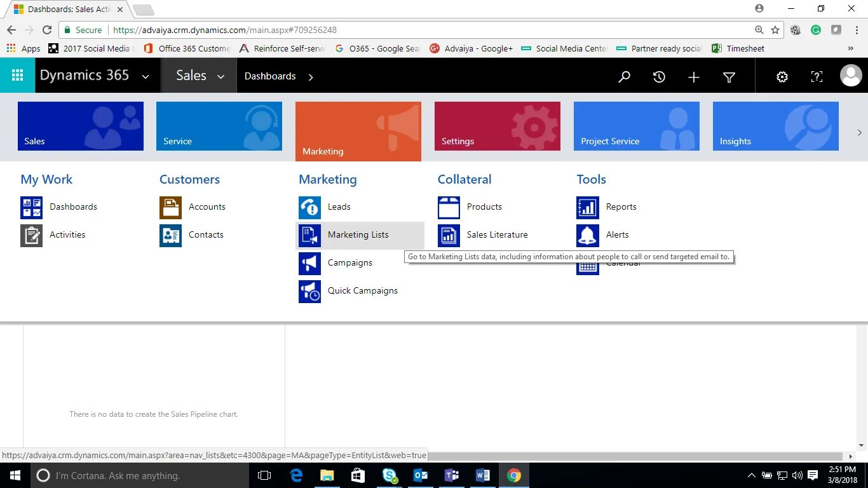Select the Sales area tile

point(81,126)
